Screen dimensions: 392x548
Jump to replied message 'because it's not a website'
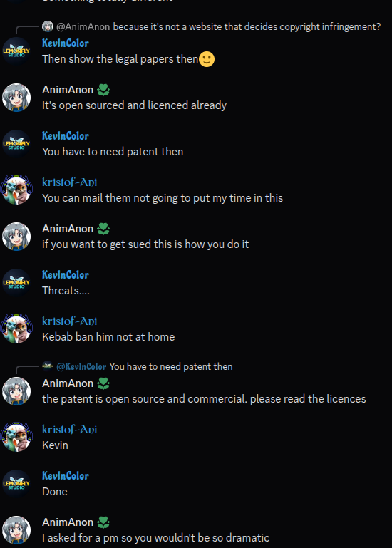[x=247, y=26]
